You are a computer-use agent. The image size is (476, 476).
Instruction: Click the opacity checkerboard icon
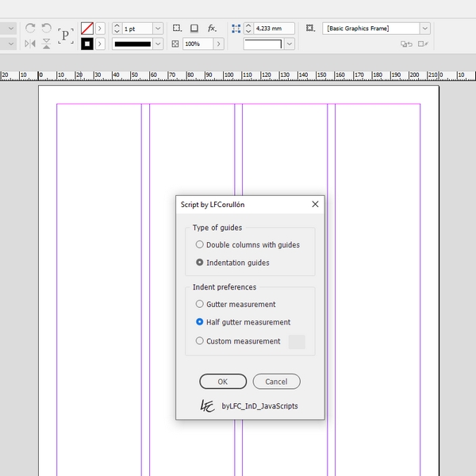pos(175,44)
